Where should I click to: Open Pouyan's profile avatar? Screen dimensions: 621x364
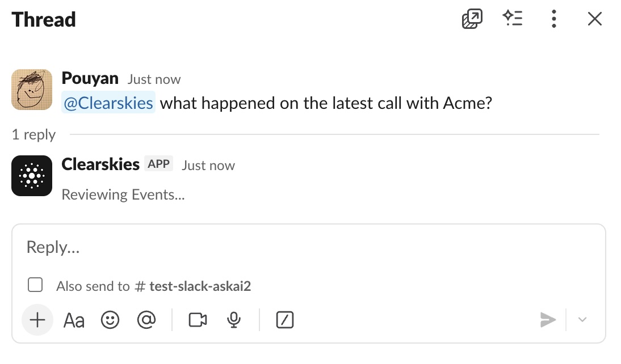click(x=32, y=90)
